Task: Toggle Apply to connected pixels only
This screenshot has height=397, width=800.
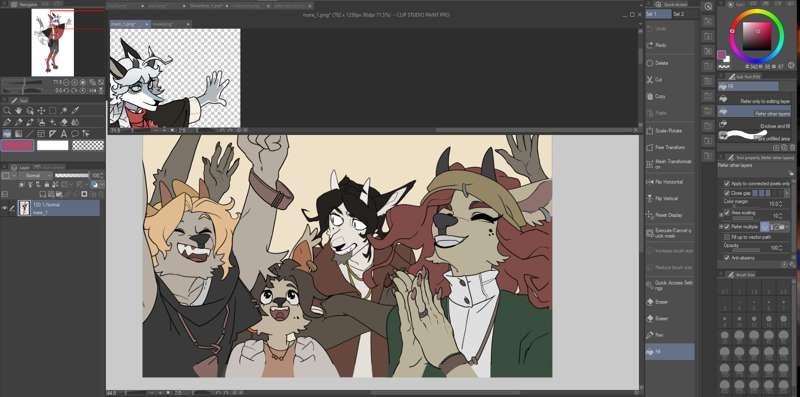Action: (727, 184)
